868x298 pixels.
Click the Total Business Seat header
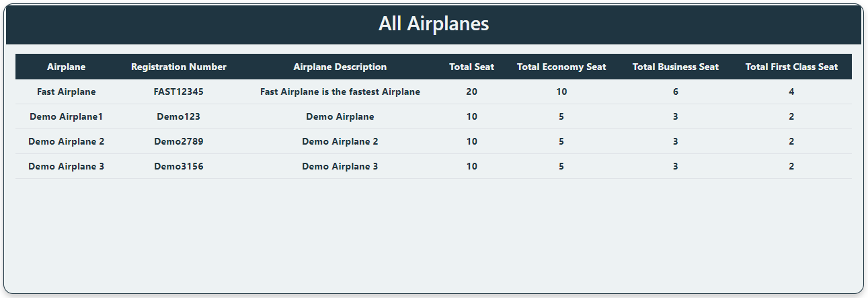[676, 67]
